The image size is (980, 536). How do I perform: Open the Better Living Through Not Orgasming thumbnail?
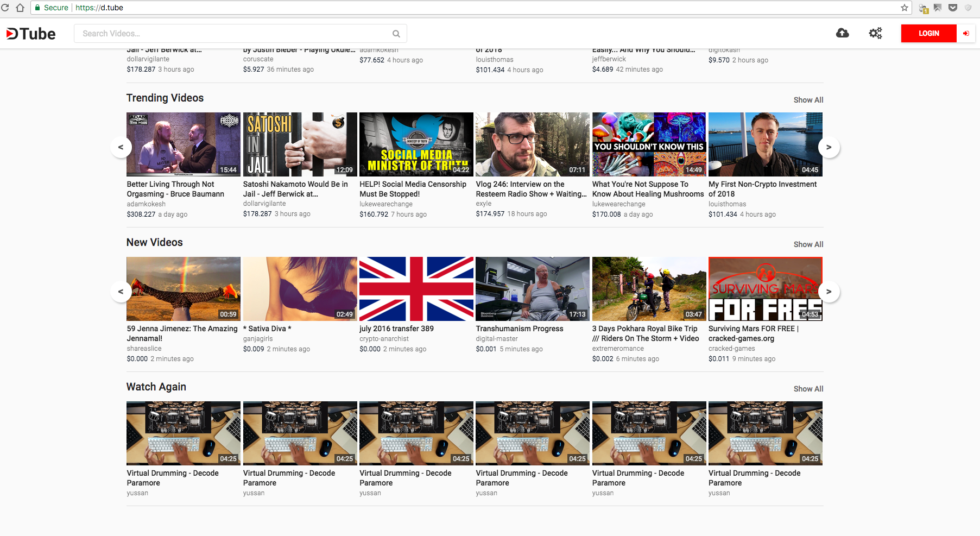184,144
